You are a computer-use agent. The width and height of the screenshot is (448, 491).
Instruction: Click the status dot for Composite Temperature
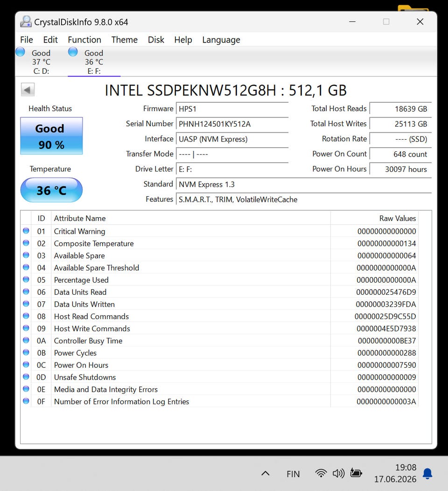(26, 243)
